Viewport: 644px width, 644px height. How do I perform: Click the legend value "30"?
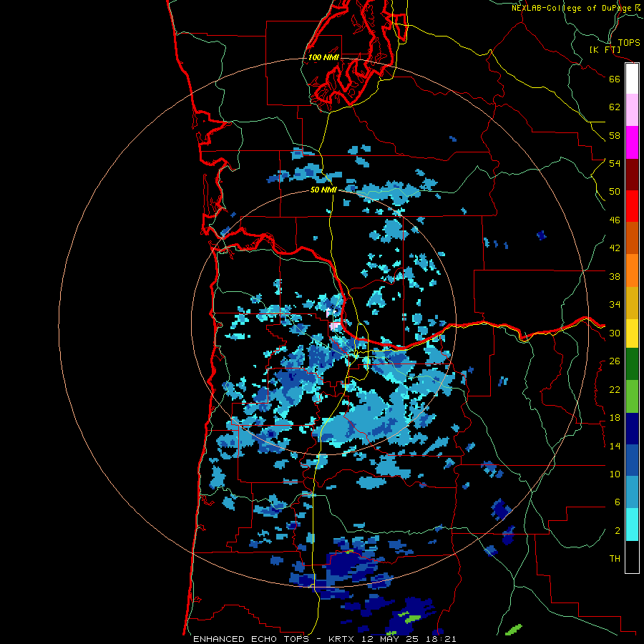pyautogui.click(x=615, y=333)
